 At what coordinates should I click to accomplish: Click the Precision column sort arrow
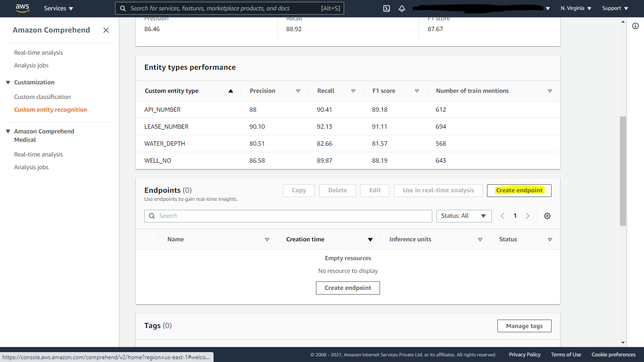[298, 91]
